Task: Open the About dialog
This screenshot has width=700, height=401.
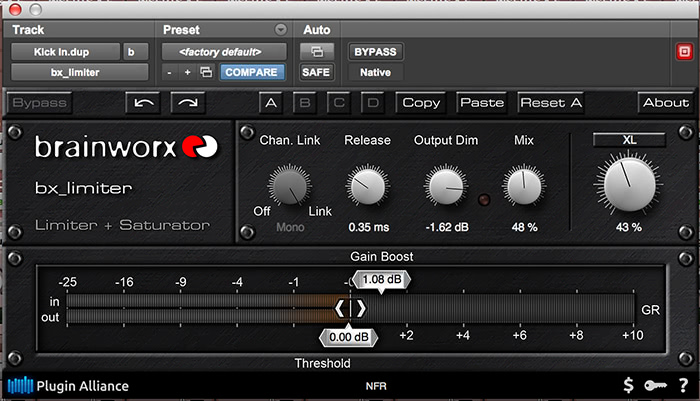Action: click(x=666, y=103)
